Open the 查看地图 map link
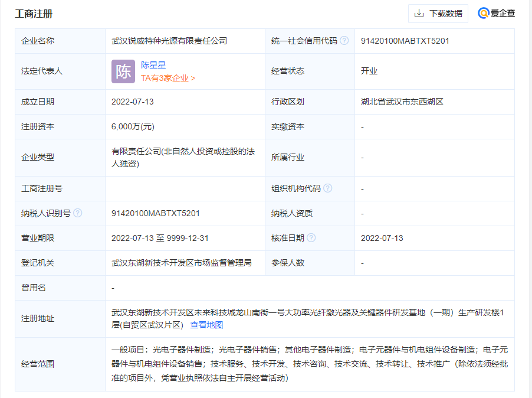This screenshot has width=532, height=398. point(206,325)
